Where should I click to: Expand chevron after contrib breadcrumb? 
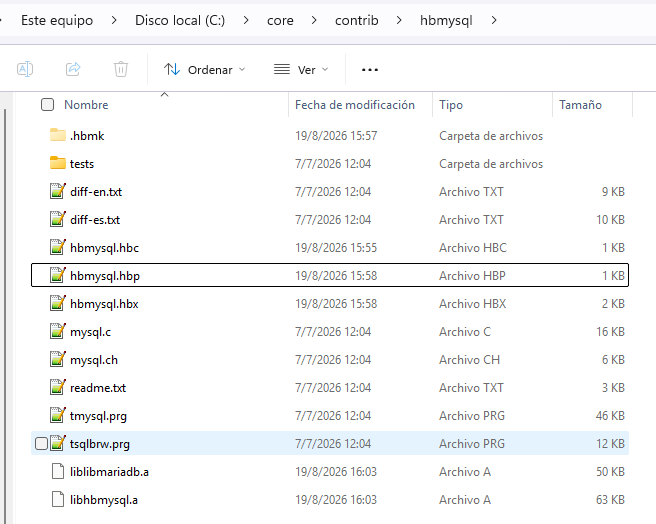pos(399,20)
